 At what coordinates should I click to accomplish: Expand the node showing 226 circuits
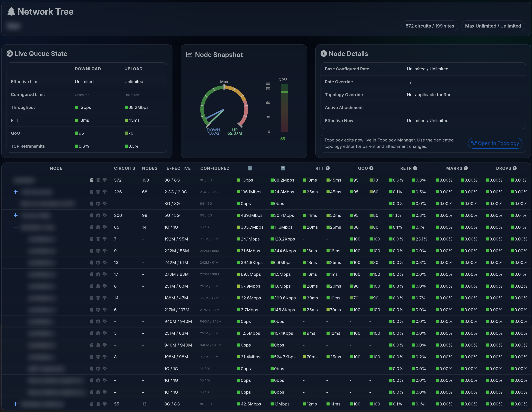pyautogui.click(x=16, y=192)
